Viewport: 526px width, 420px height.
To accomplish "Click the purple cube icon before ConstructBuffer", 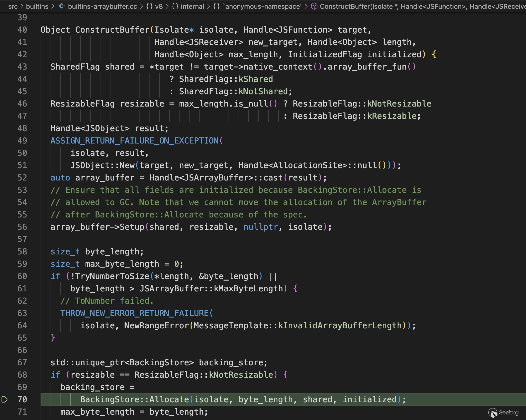I will [x=314, y=6].
